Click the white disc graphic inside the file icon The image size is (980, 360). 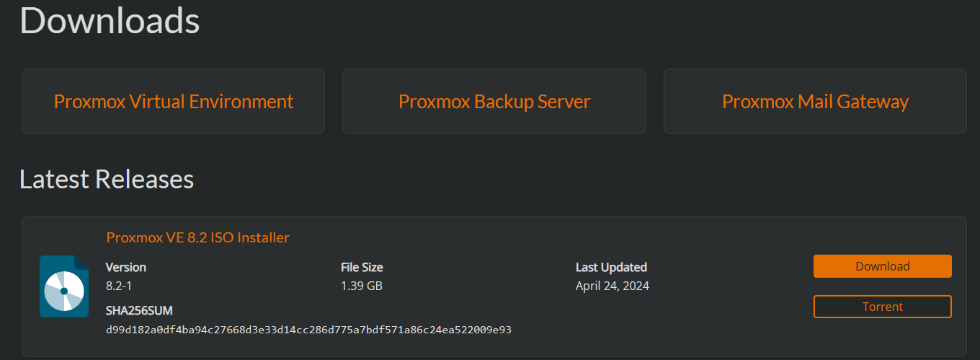click(x=64, y=291)
